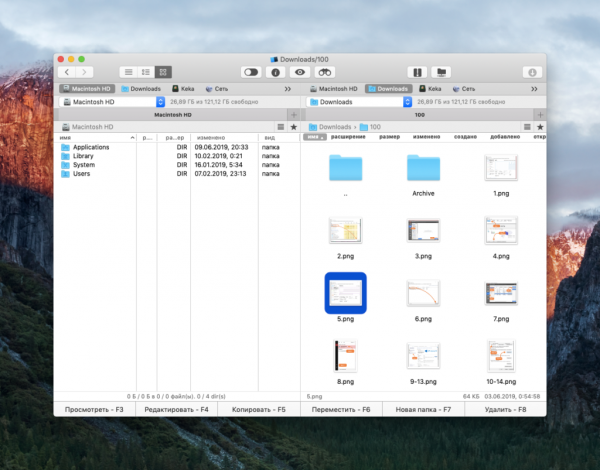Select the parent folder '..' icon
Screen dimensions: 600x470
346,168
